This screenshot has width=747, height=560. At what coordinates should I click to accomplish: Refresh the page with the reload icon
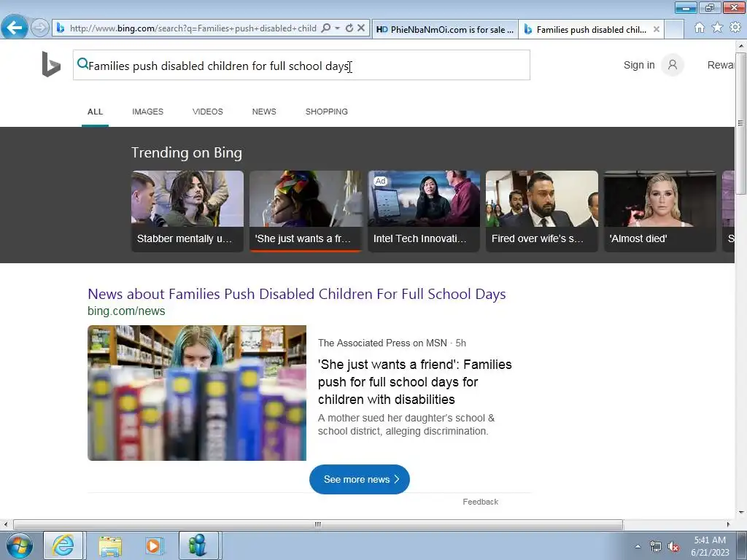click(349, 28)
